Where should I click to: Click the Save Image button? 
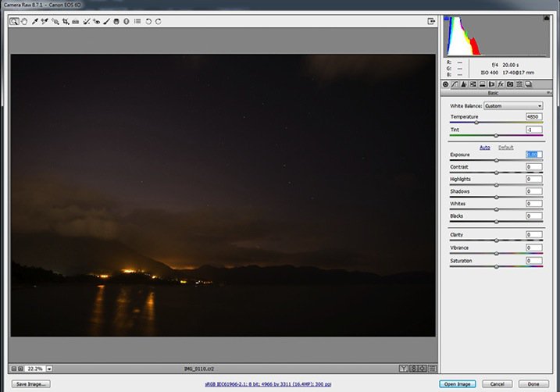pyautogui.click(x=30, y=384)
